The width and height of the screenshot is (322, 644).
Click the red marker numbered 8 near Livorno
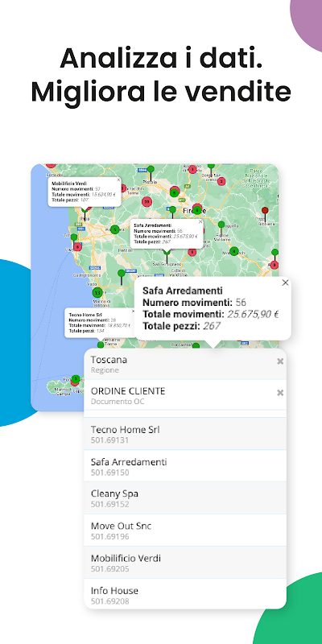point(77,247)
